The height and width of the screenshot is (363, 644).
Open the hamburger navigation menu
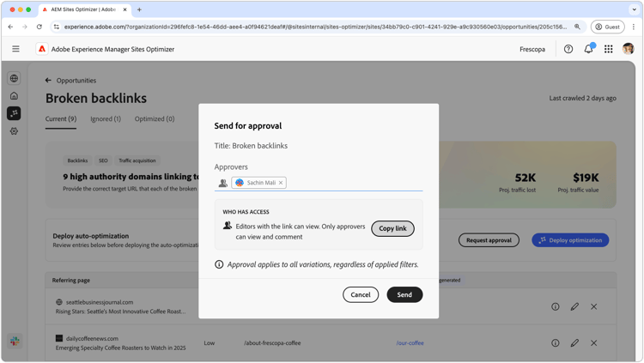click(x=15, y=49)
